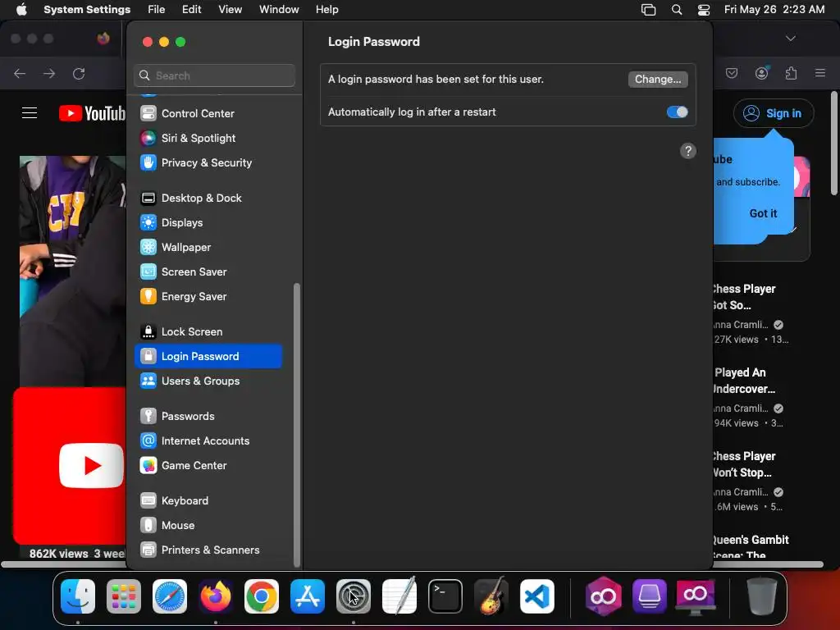Open the Window menu
Viewport: 840px width, 630px height.
coord(279,10)
